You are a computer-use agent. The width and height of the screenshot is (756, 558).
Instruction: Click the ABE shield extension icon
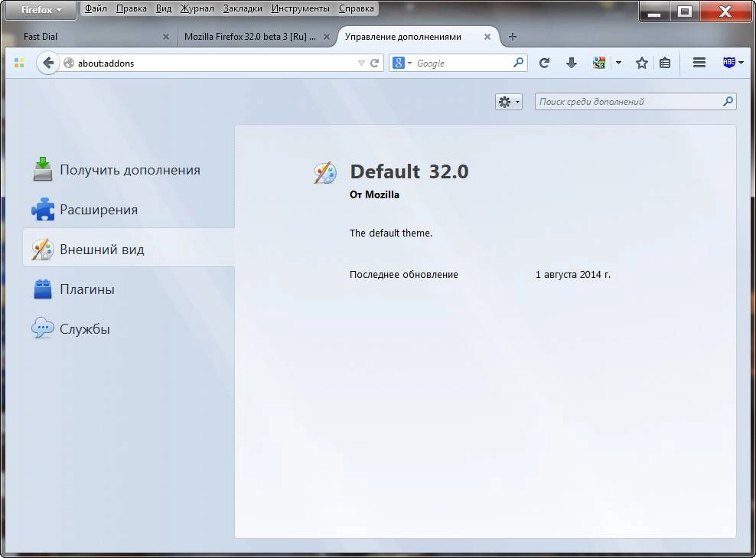pos(728,62)
